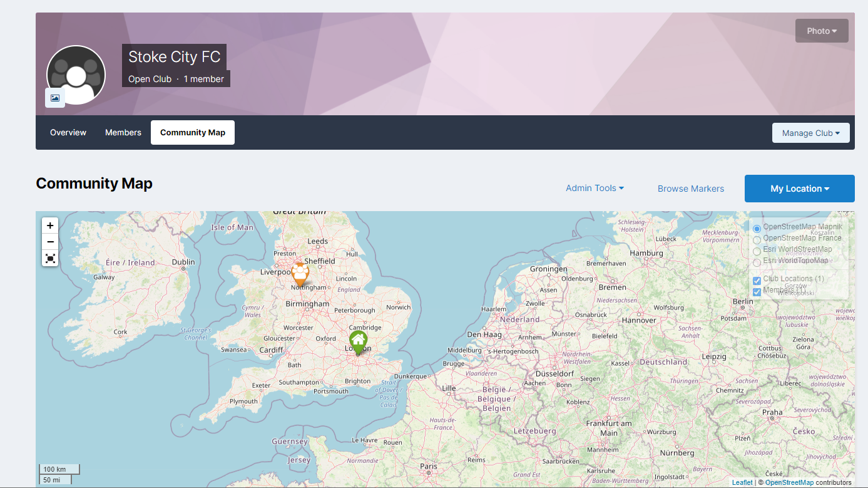The width and height of the screenshot is (868, 488).
Task: Expand the Manage Club dropdown
Action: 810,133
